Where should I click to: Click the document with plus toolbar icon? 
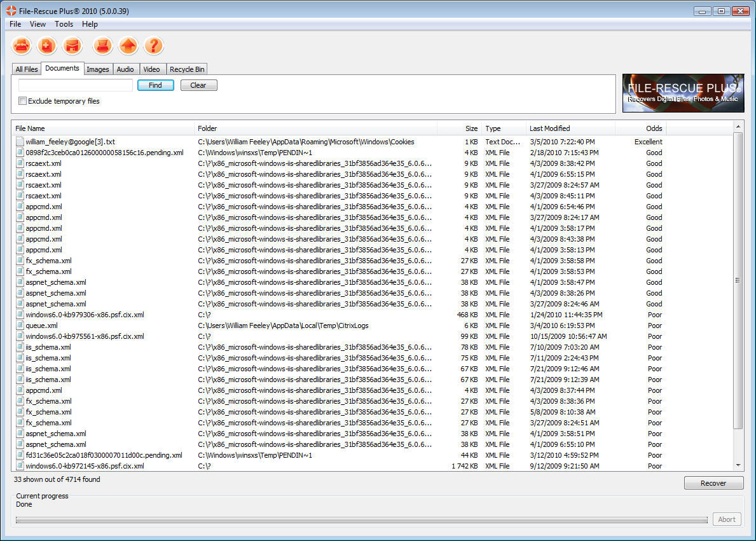tap(47, 46)
